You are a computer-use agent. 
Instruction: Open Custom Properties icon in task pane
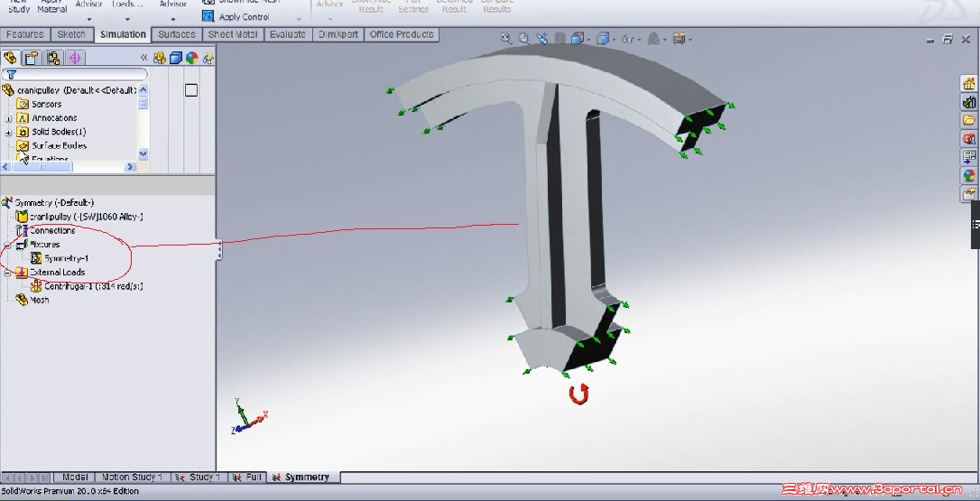(969, 194)
